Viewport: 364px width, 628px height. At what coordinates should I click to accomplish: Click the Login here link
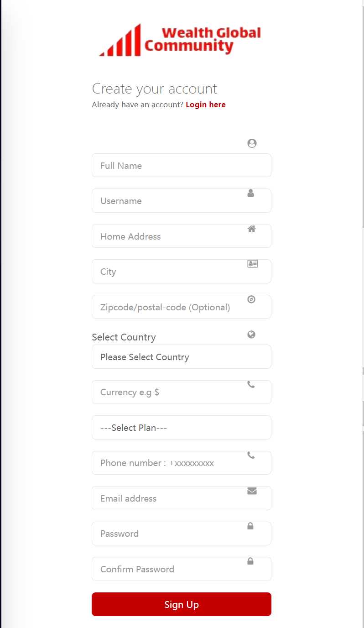206,105
